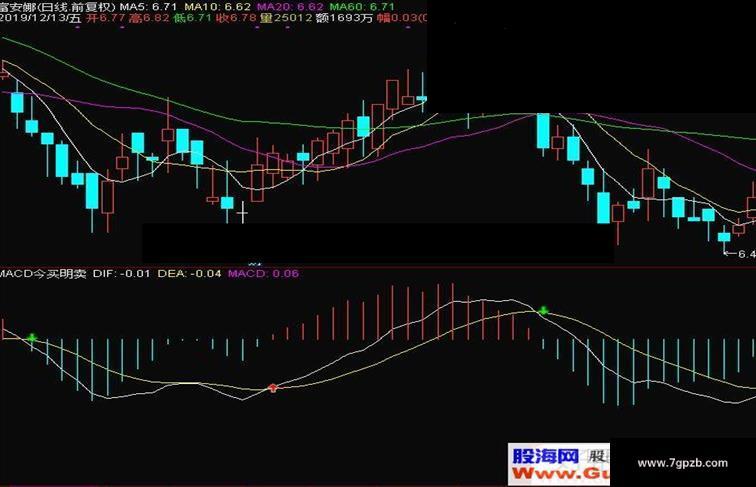
Task: Click the 6.4 lowest price label
Action: pos(746,254)
